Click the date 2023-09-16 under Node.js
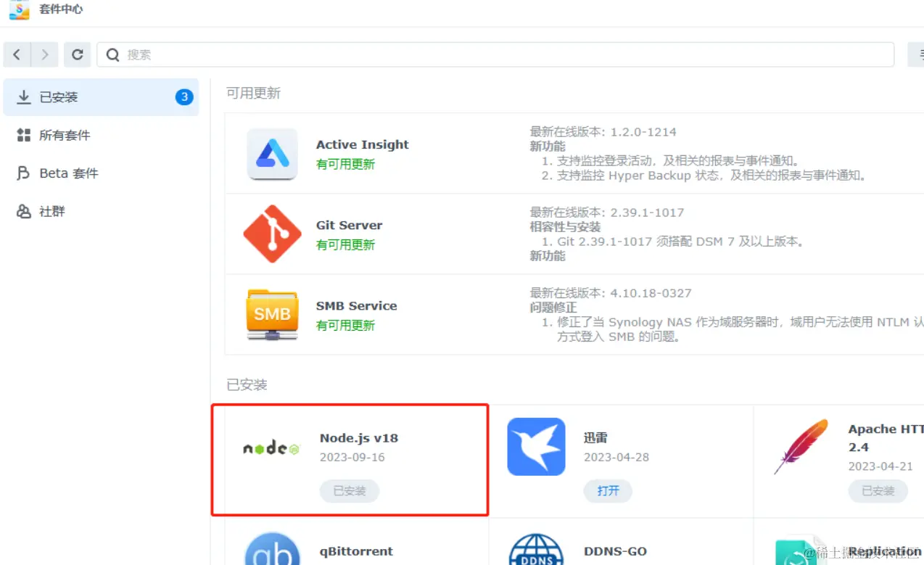 (352, 458)
